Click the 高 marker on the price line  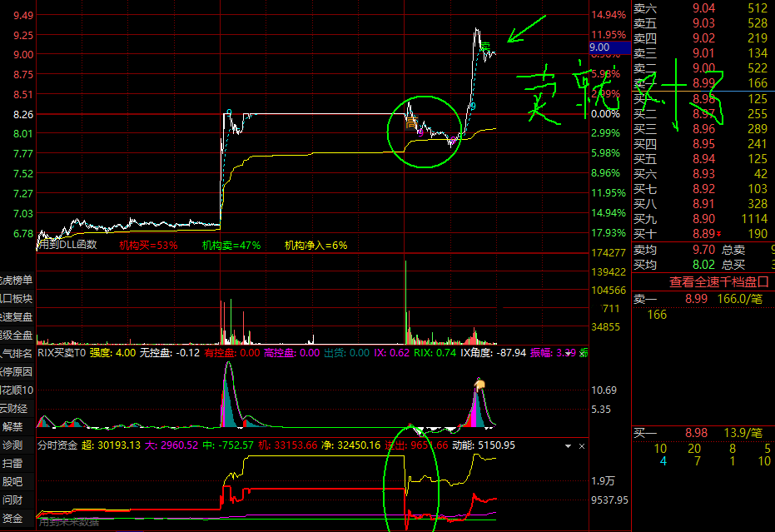click(x=411, y=122)
